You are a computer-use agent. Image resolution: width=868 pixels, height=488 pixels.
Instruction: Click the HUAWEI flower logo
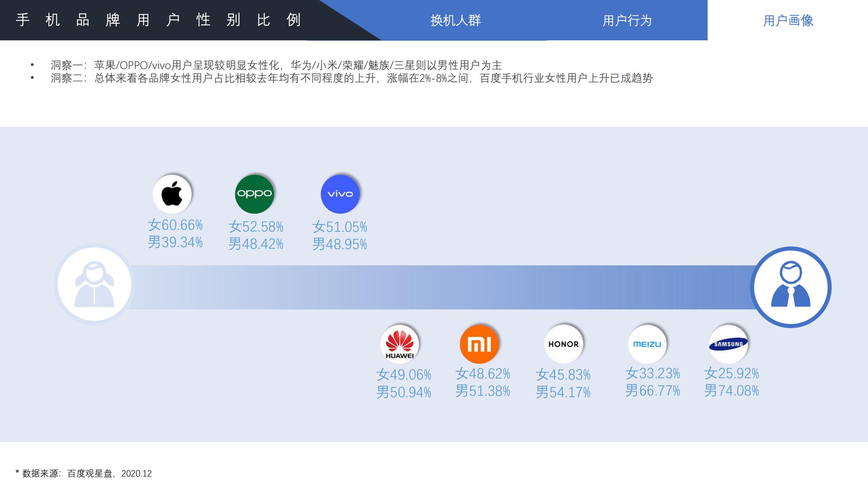[x=400, y=344]
